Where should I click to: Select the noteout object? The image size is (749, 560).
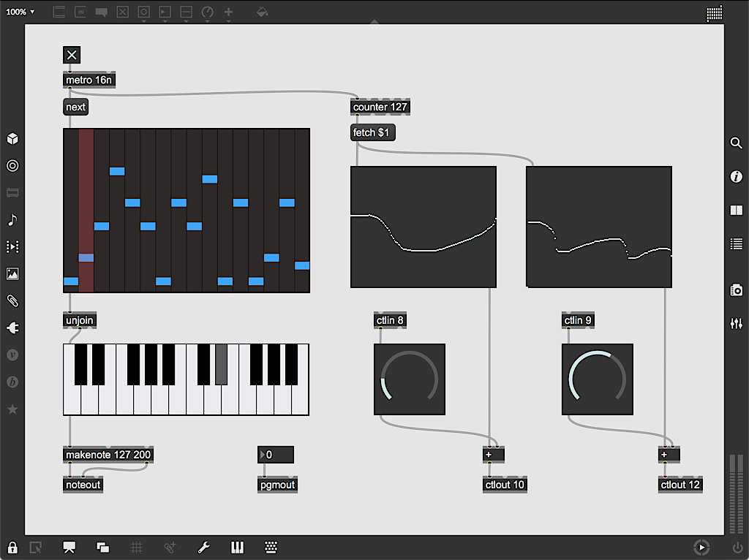(x=83, y=485)
